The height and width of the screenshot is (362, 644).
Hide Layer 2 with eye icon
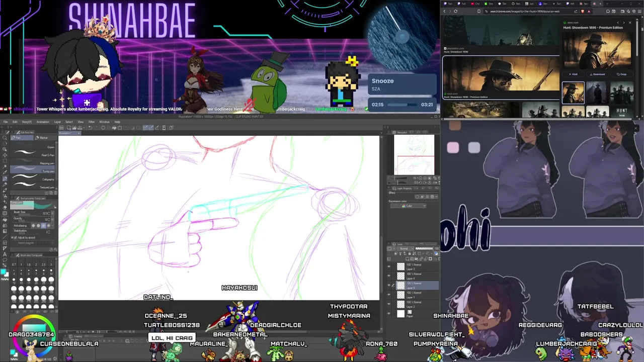click(389, 304)
